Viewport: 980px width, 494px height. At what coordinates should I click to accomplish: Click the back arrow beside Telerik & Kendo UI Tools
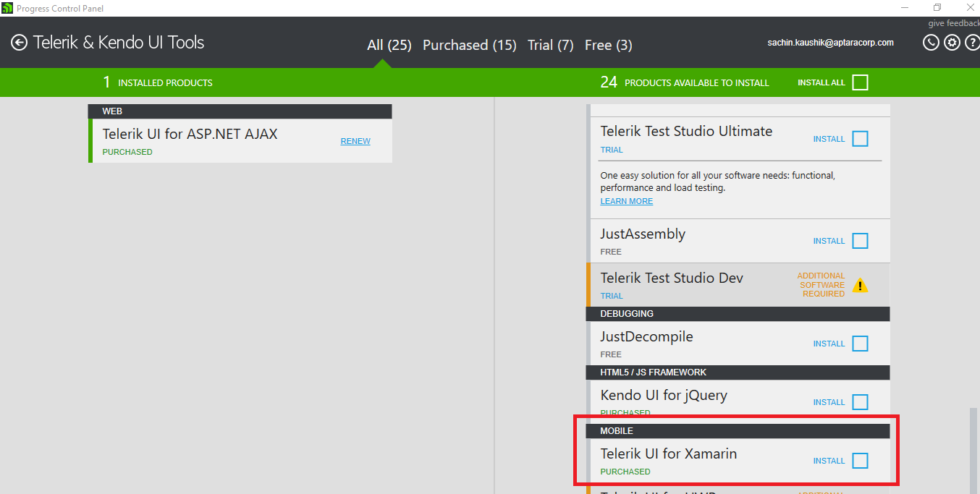point(19,43)
